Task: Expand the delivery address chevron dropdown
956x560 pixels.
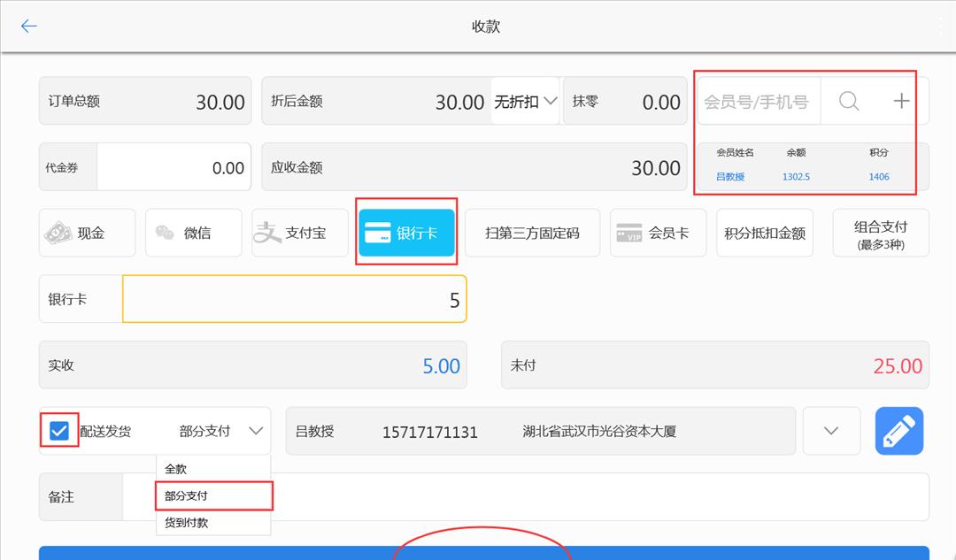Action: [x=831, y=431]
